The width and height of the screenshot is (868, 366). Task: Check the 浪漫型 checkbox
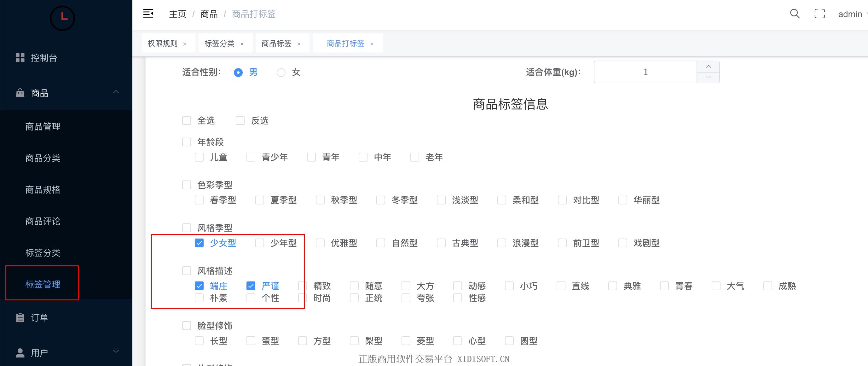click(502, 243)
